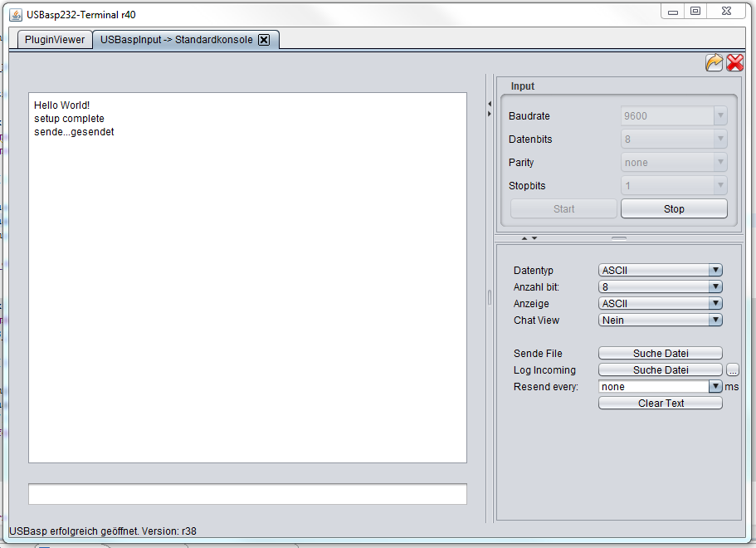Click the Parity label
Image resolution: width=756 pixels, height=548 pixels.
(521, 163)
